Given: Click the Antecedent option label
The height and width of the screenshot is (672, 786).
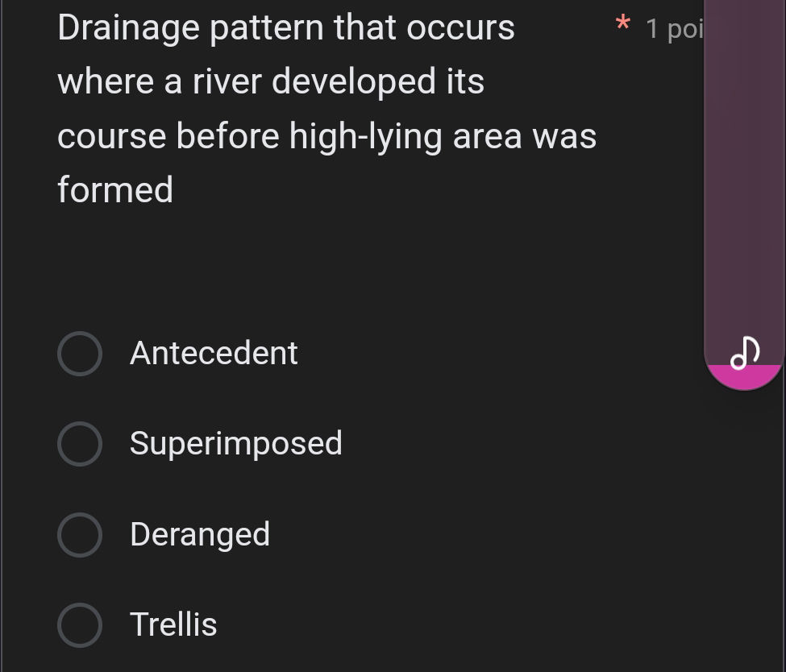Looking at the screenshot, I should tap(214, 353).
